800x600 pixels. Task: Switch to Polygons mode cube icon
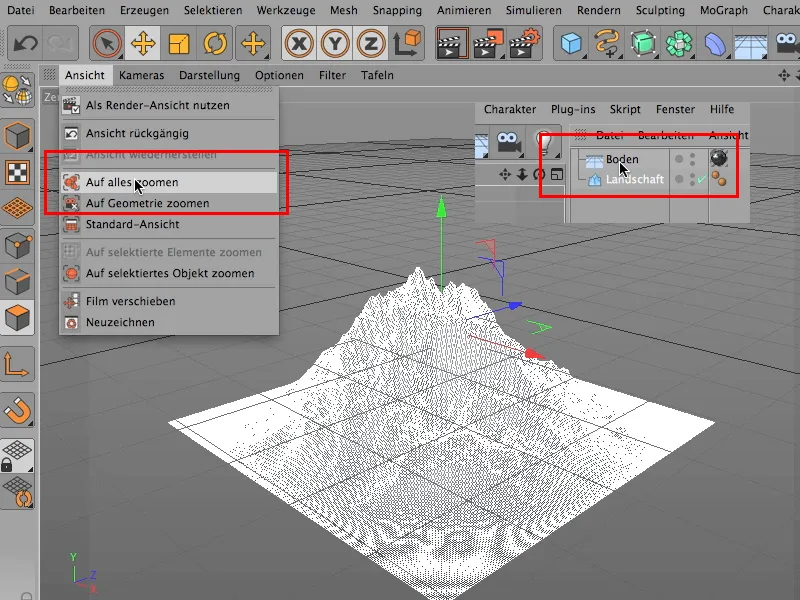18,317
